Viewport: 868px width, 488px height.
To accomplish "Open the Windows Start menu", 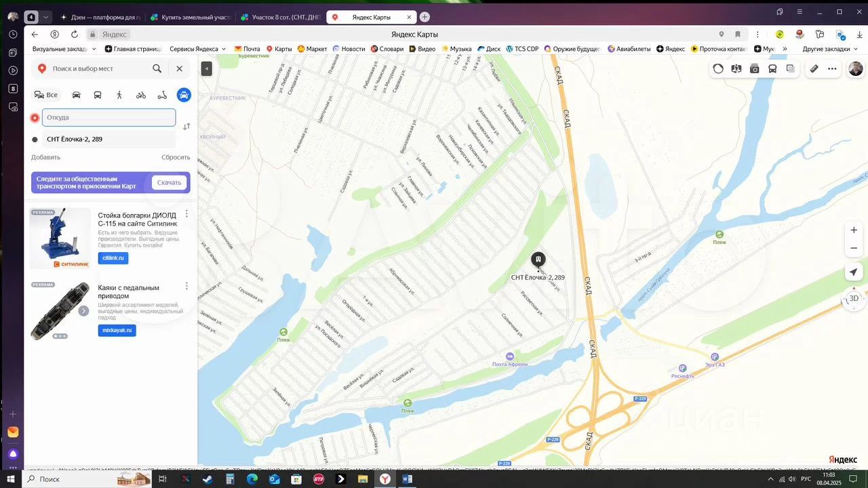I will pyautogui.click(x=11, y=479).
